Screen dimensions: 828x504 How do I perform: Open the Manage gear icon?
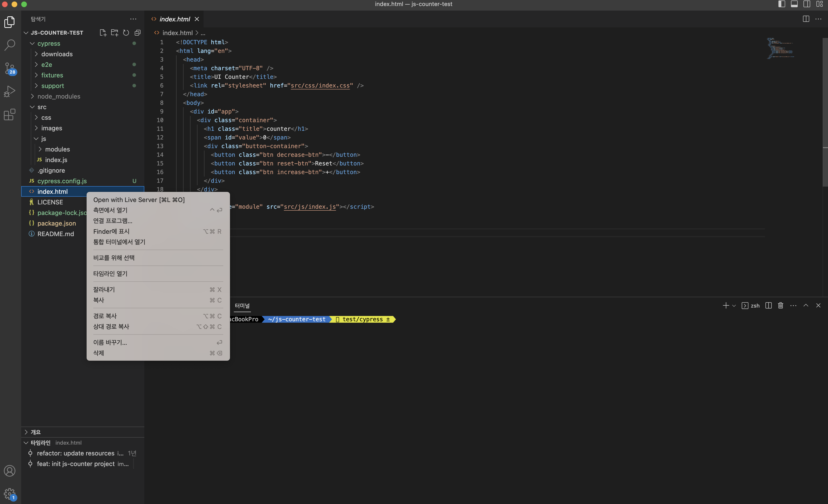10,494
